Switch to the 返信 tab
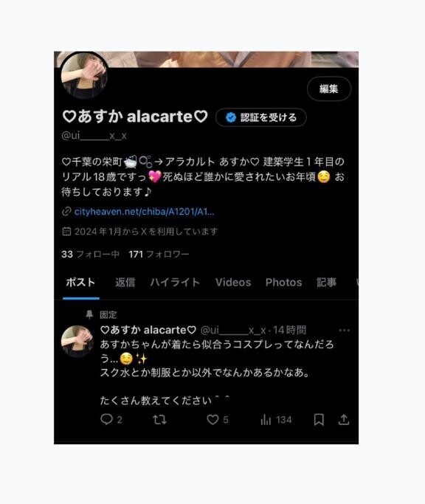Viewport: 425px width, 504px height. click(x=125, y=282)
